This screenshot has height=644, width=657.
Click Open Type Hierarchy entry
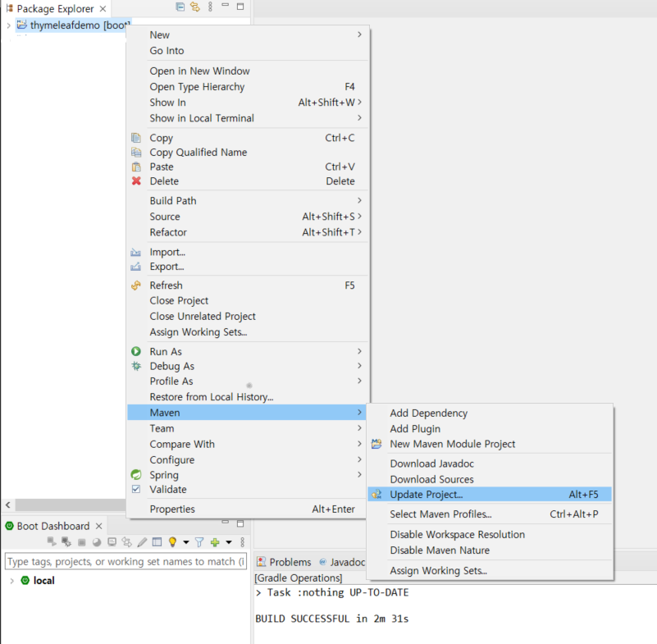(247, 87)
